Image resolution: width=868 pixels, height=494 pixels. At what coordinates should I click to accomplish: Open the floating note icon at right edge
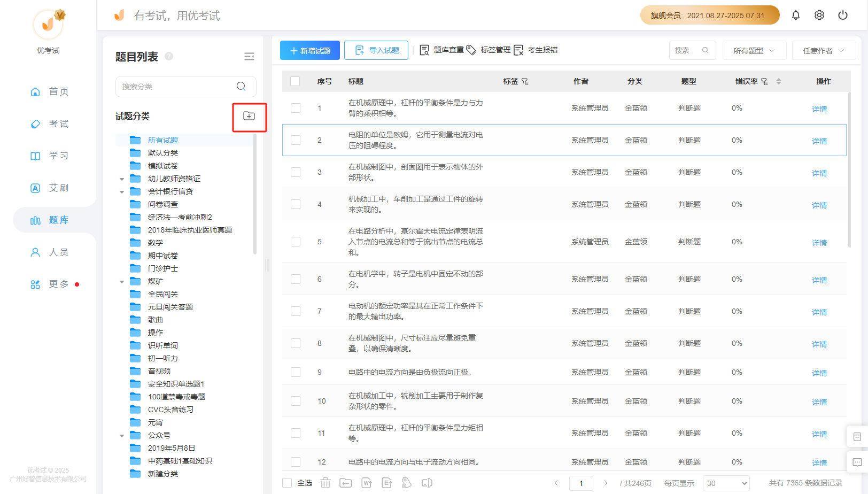(x=857, y=437)
